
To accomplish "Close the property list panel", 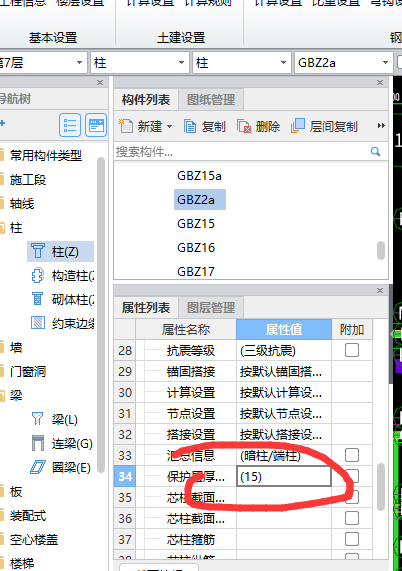I will [x=380, y=290].
